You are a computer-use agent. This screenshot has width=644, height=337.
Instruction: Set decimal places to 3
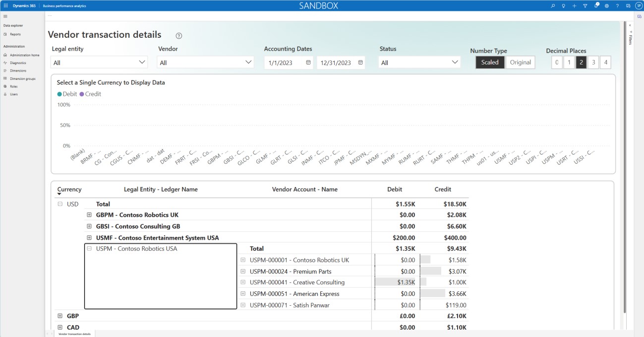pos(593,63)
